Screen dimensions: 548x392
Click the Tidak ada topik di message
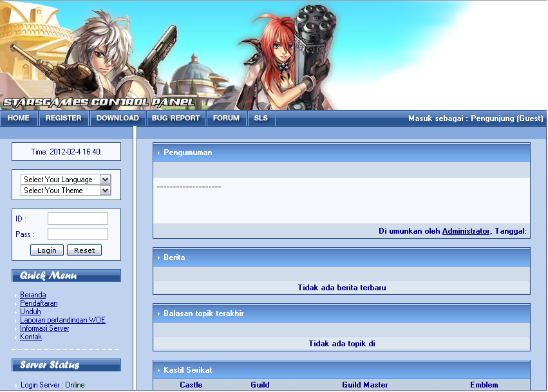342,344
